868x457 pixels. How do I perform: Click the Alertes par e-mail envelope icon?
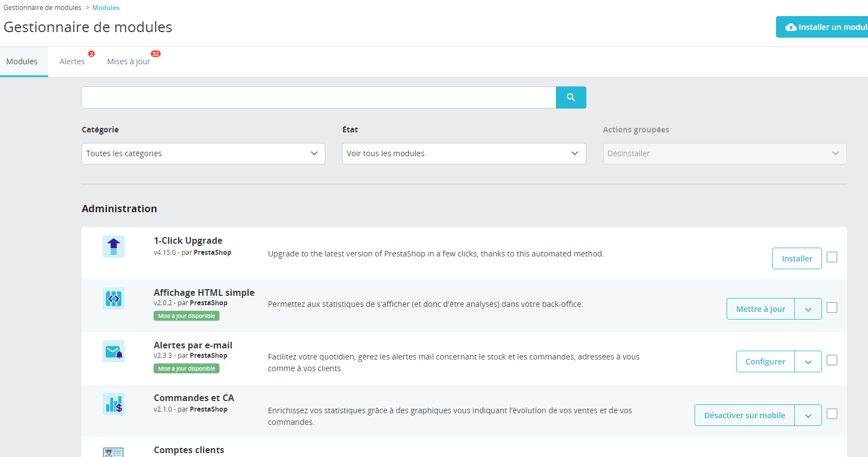click(113, 351)
